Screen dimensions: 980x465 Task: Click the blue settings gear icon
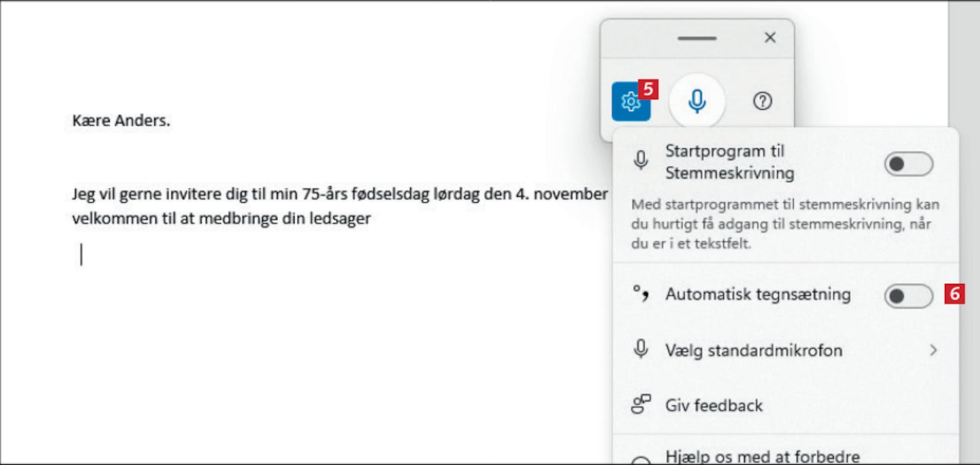pyautogui.click(x=631, y=101)
